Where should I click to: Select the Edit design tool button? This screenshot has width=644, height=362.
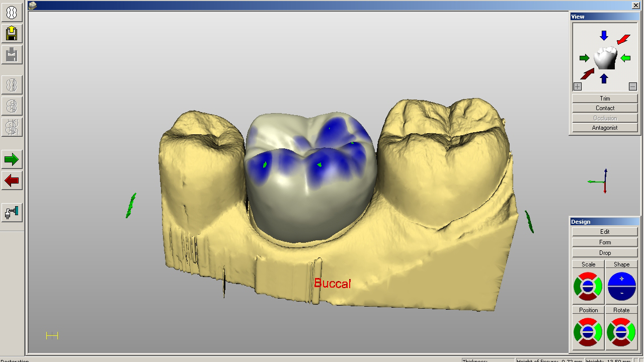[605, 232]
